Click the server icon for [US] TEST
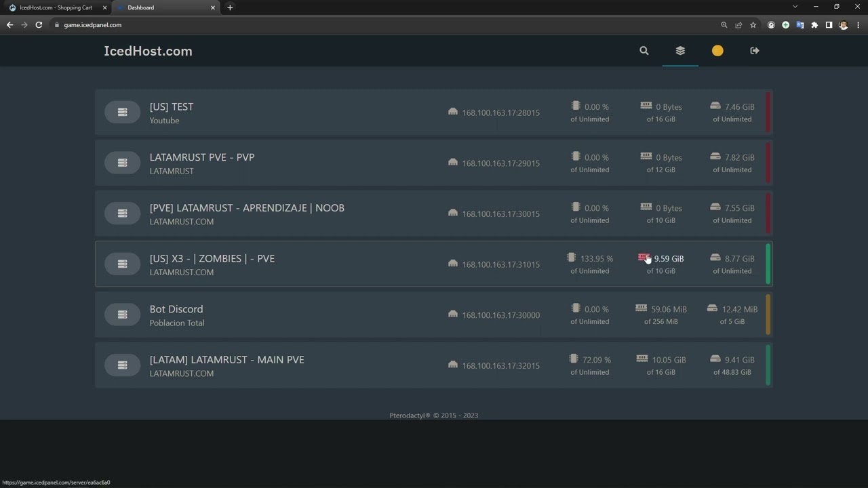 coord(122,113)
